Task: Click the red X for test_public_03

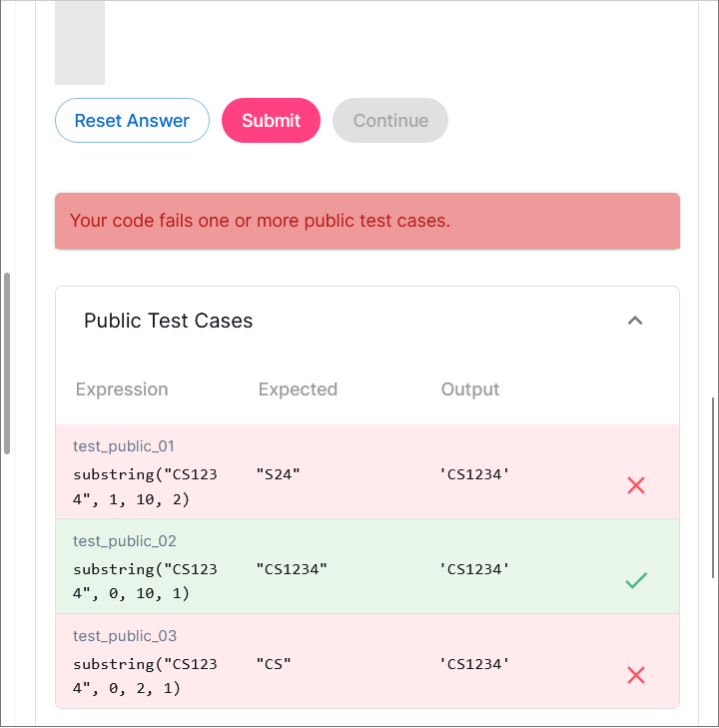Action: tap(636, 675)
